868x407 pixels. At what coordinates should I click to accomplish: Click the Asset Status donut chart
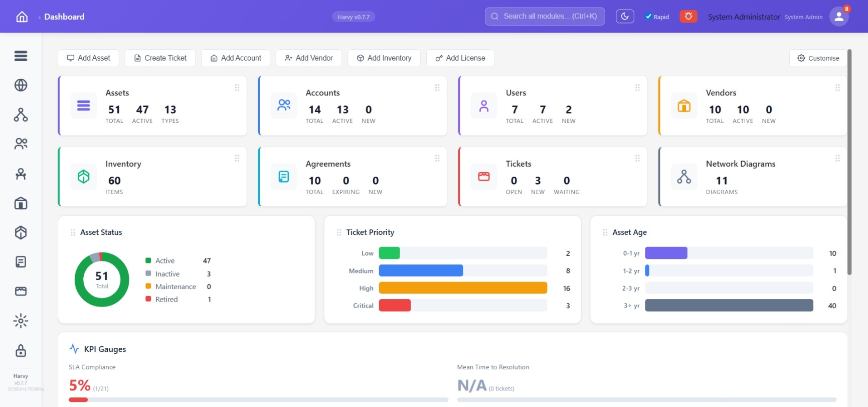102,280
